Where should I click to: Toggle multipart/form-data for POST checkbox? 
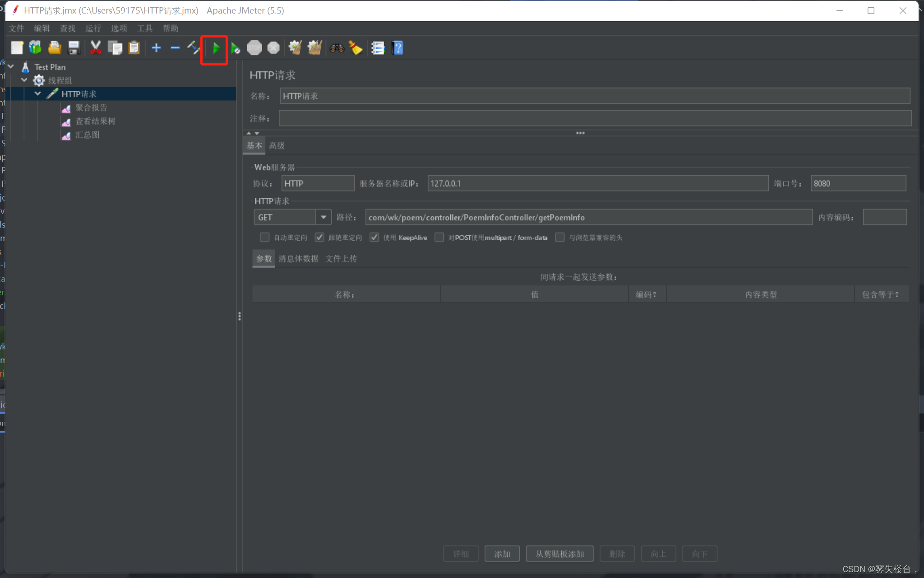click(x=439, y=237)
